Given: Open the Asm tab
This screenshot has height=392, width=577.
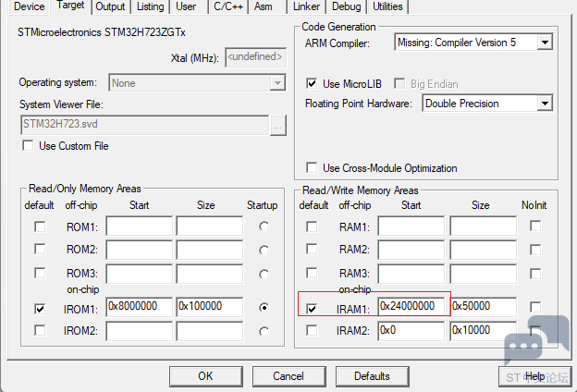Looking at the screenshot, I should 264,6.
